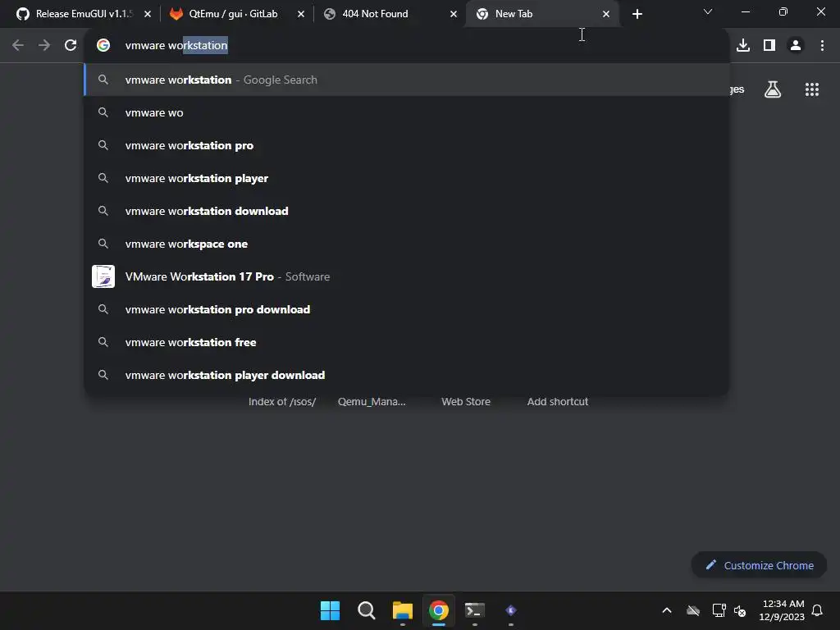
Task: Close the QtEmu GitLab tab
Action: pyautogui.click(x=301, y=14)
